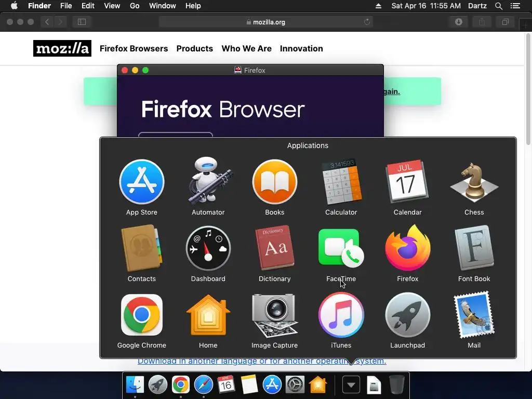
Task: Click the eject icon in menu bar
Action: pyautogui.click(x=378, y=6)
